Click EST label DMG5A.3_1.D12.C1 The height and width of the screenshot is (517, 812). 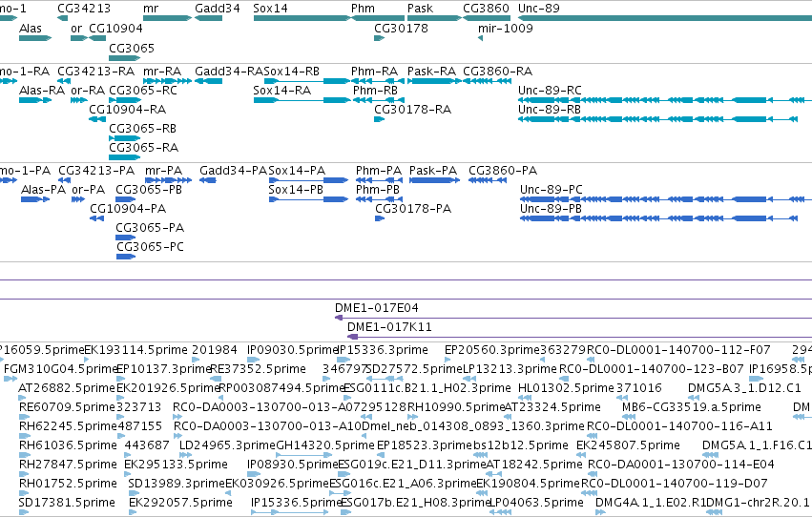point(744,387)
